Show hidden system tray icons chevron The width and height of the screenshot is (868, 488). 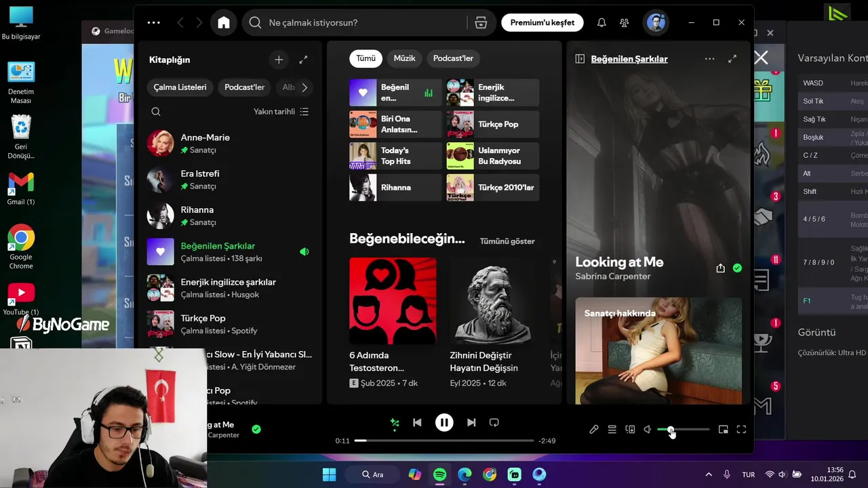coord(709,474)
